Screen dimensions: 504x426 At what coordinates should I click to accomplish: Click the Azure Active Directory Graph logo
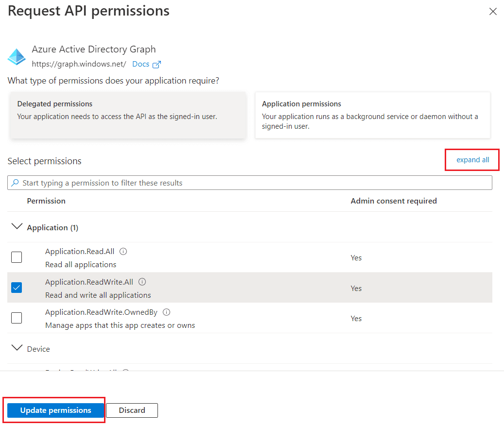click(x=16, y=56)
